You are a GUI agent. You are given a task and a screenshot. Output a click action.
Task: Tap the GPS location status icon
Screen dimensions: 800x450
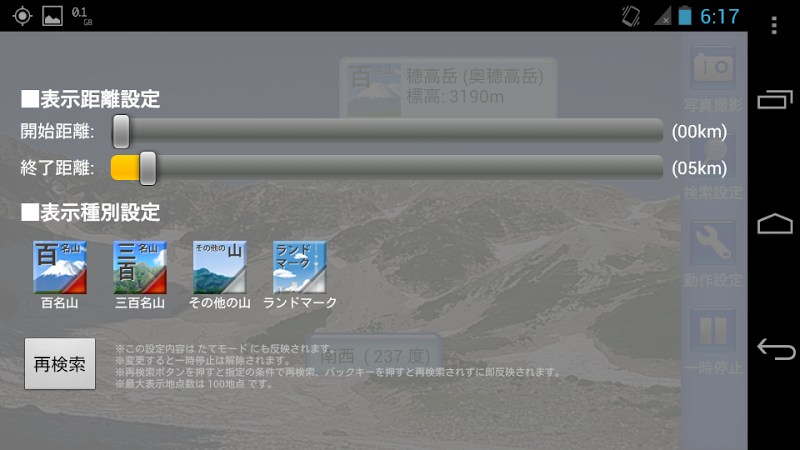click(22, 16)
